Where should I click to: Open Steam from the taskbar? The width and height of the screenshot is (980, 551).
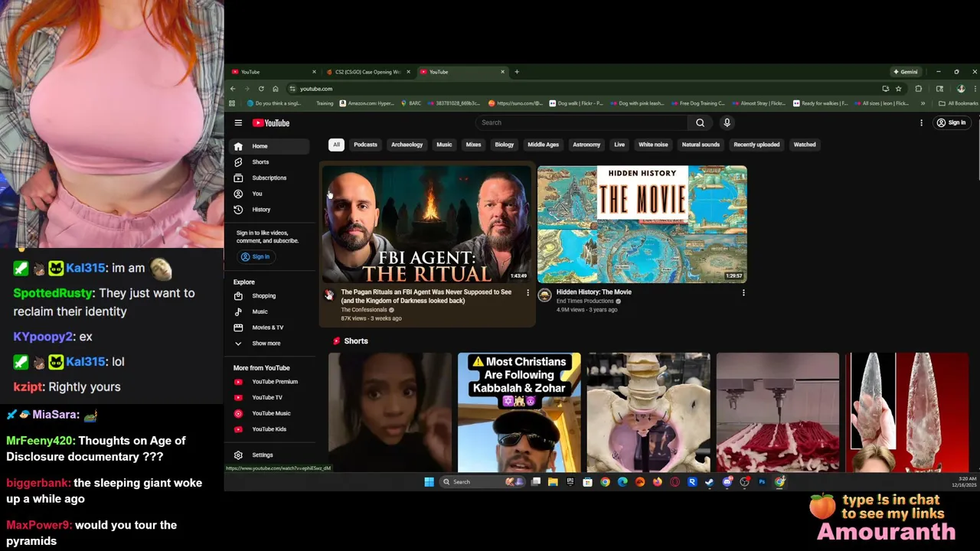point(709,482)
